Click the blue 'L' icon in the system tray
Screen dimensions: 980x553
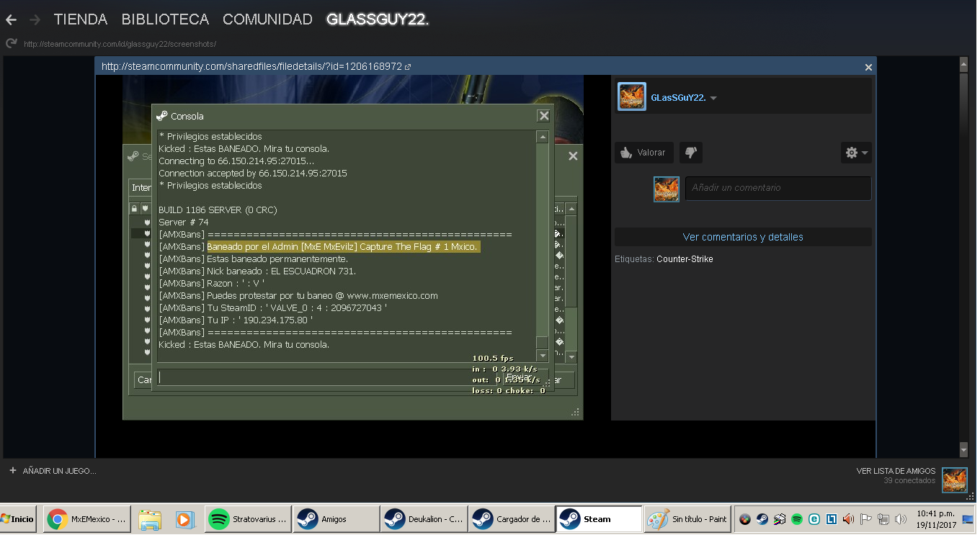832,519
